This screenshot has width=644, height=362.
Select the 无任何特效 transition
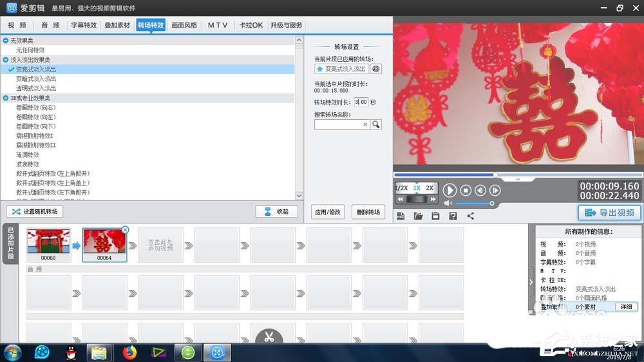tap(30, 50)
